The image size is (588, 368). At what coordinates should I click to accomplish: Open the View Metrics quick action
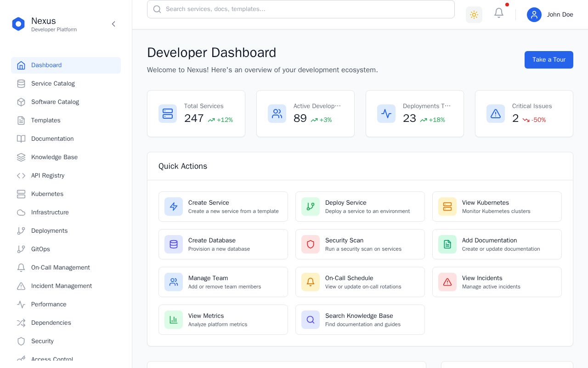223,320
